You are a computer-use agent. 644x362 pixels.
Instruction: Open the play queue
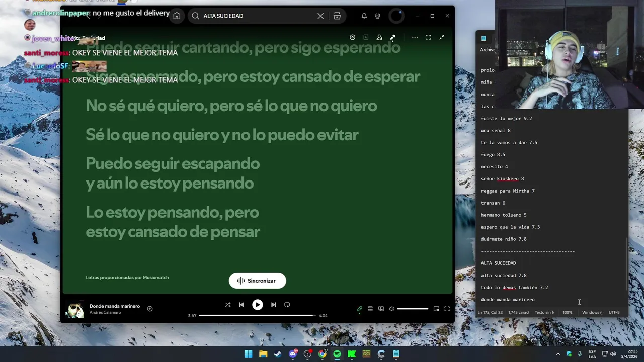[x=370, y=309]
